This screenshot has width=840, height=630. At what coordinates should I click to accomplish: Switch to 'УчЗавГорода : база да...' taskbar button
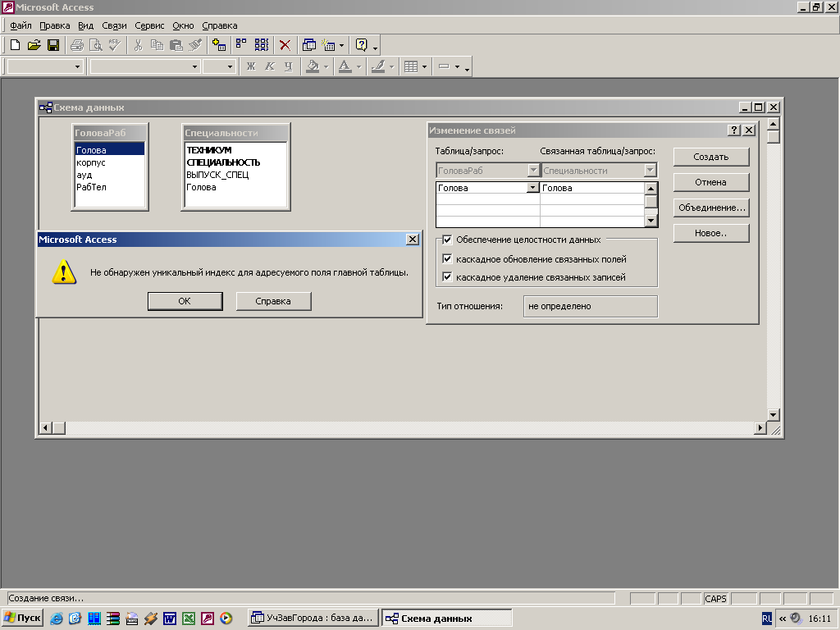313,618
